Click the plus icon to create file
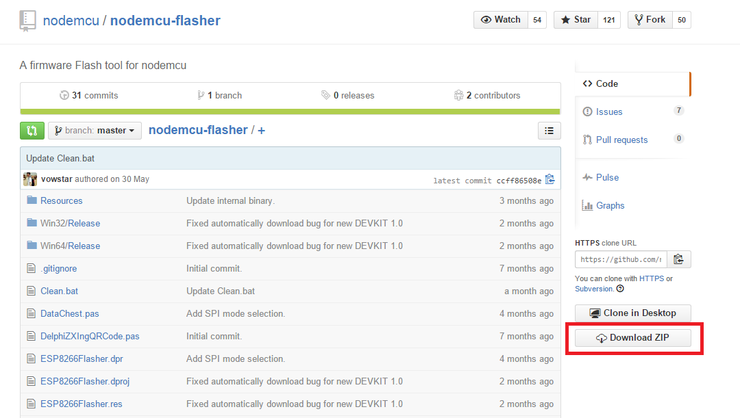740x418 pixels. [x=261, y=131]
